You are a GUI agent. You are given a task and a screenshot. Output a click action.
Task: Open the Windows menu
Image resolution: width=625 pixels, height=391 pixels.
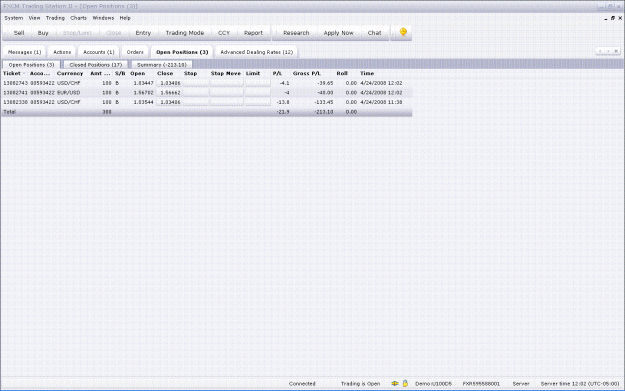tap(103, 18)
